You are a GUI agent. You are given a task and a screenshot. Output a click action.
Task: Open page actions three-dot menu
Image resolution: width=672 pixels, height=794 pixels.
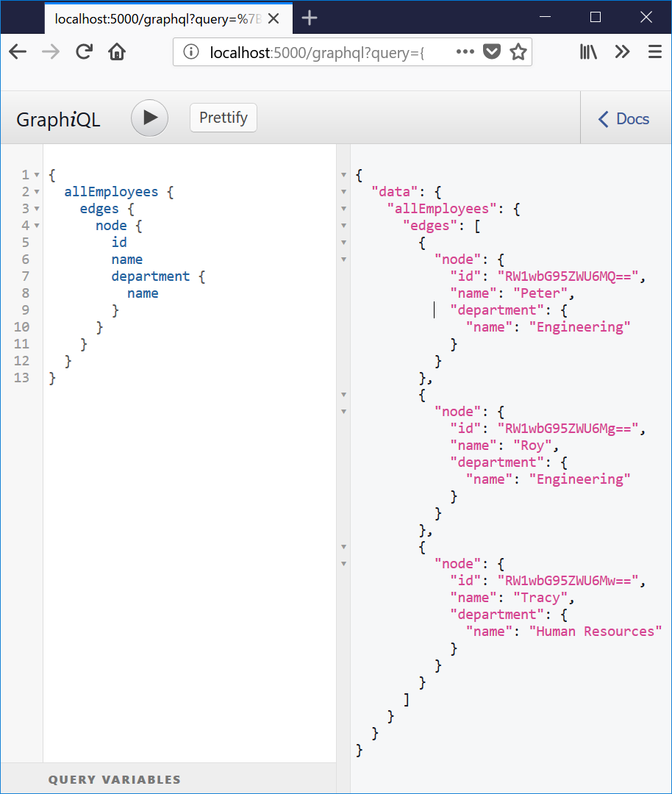tap(465, 51)
